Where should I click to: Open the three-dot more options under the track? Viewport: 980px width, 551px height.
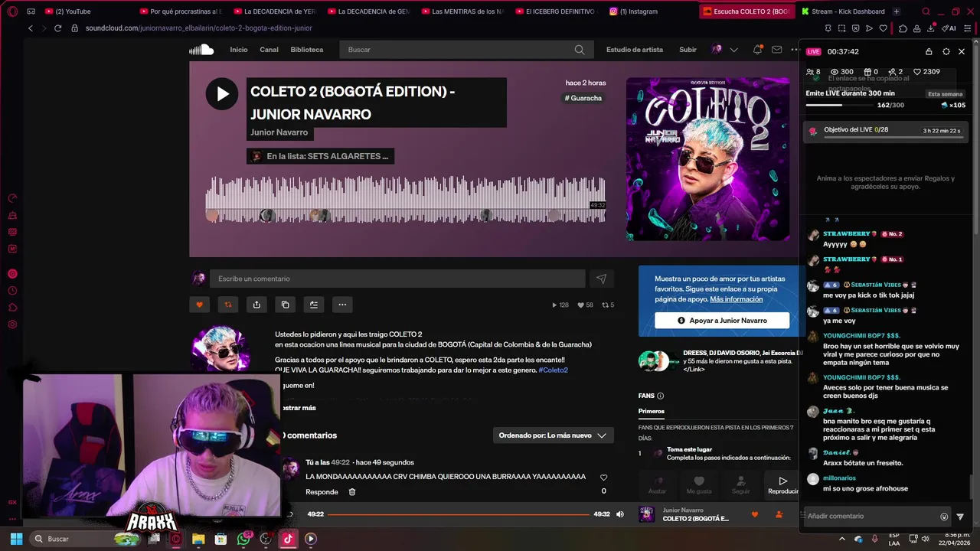click(342, 305)
